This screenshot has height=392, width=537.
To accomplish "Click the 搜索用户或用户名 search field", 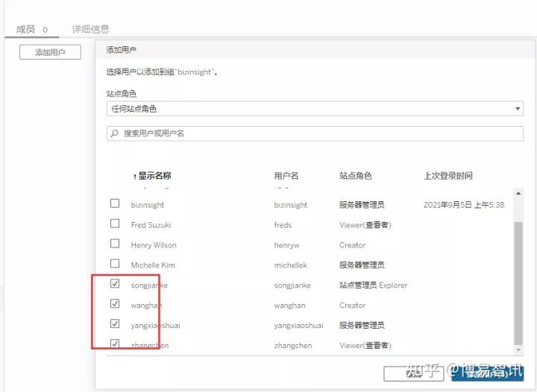I will point(315,133).
